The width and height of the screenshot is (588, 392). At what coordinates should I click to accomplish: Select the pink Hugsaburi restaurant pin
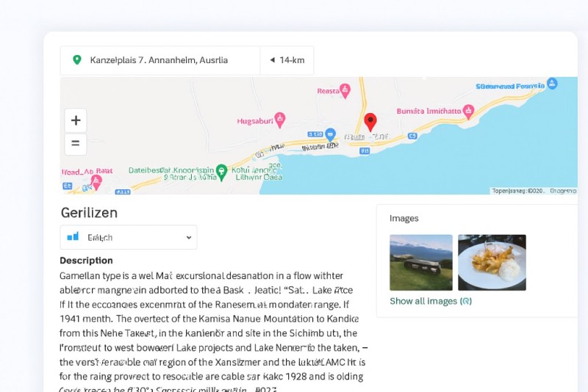[279, 120]
